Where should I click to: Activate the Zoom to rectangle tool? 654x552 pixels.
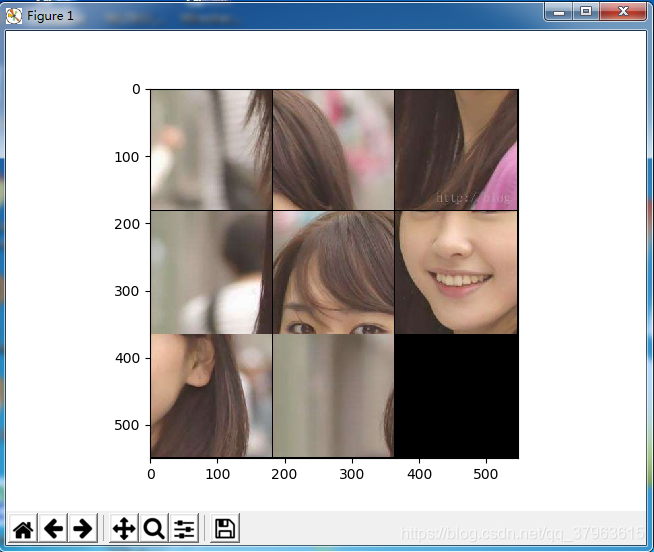[154, 529]
